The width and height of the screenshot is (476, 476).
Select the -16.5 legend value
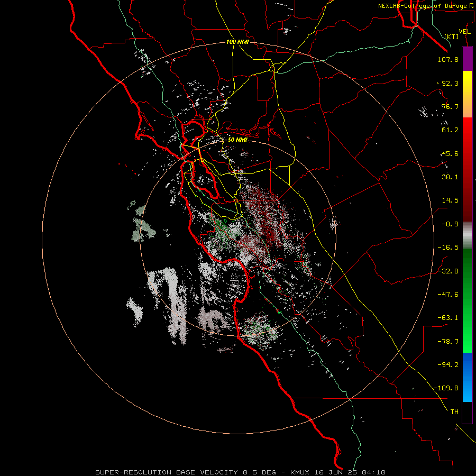point(448,248)
